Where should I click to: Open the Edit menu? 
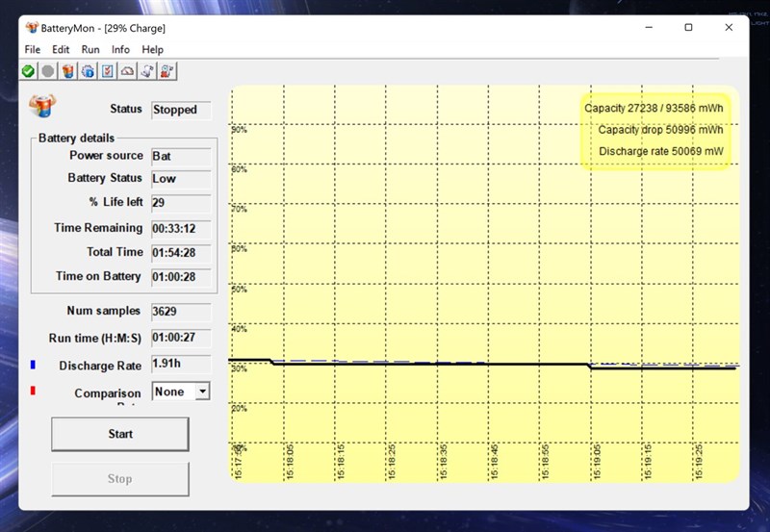point(61,50)
